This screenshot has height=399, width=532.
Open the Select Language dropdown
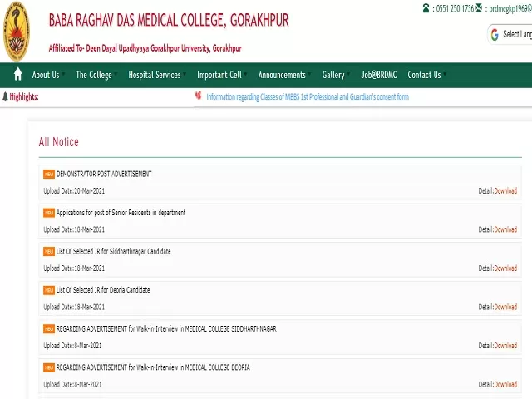coord(510,34)
